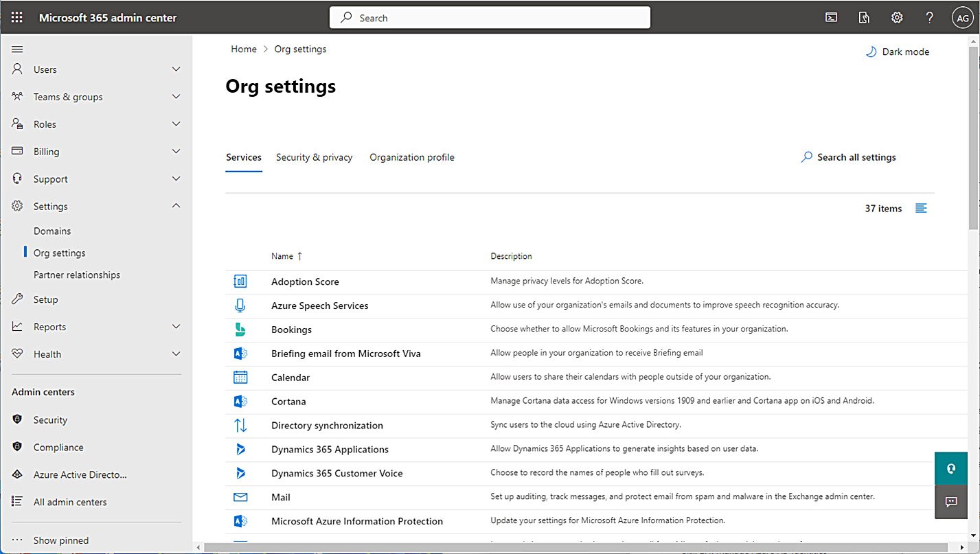This screenshot has height=554, width=980.
Task: Click the Billing card icon
Action: 18,151
